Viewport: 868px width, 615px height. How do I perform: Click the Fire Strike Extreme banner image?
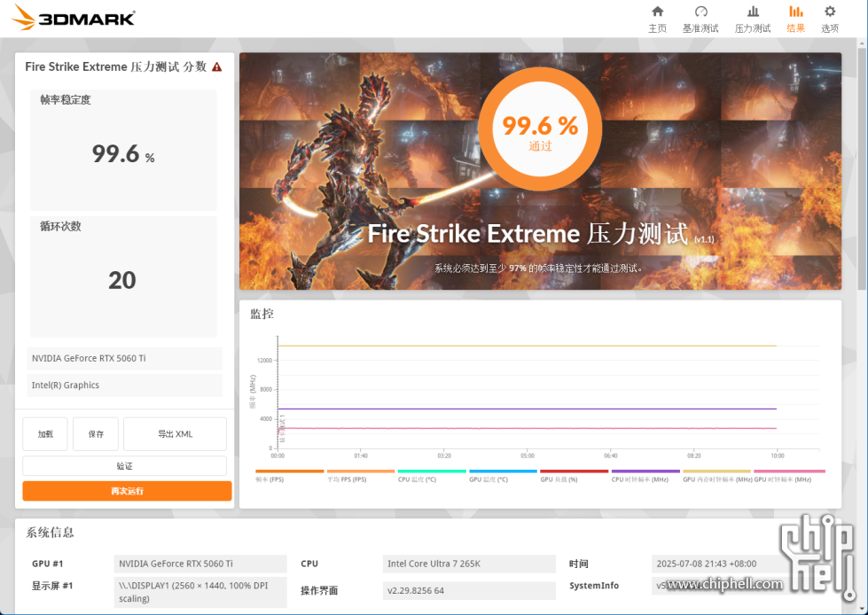540,171
